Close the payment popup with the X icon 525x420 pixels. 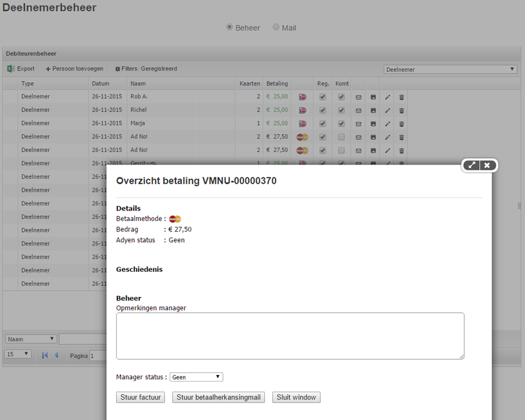(x=487, y=166)
